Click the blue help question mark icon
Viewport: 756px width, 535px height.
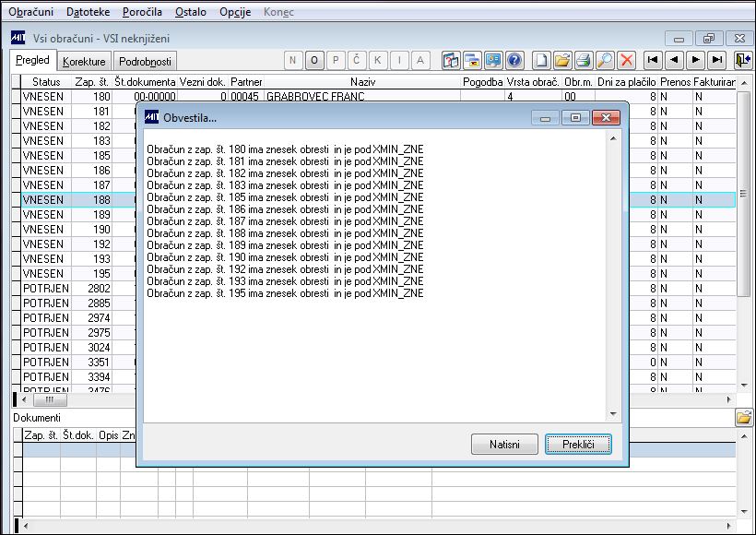tap(514, 60)
